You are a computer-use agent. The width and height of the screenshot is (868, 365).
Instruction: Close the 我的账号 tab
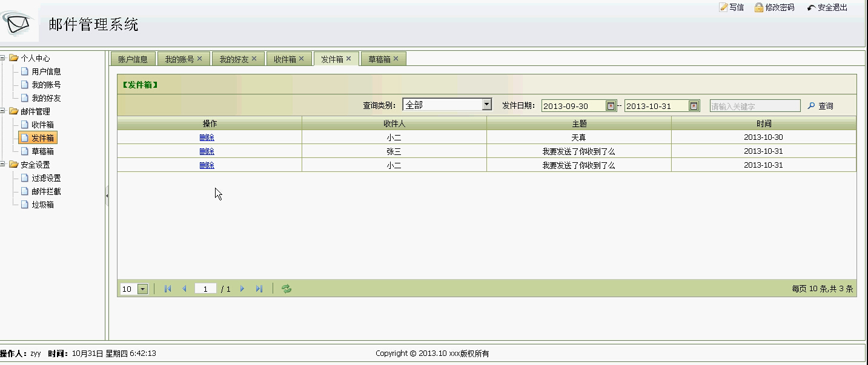[x=200, y=59]
